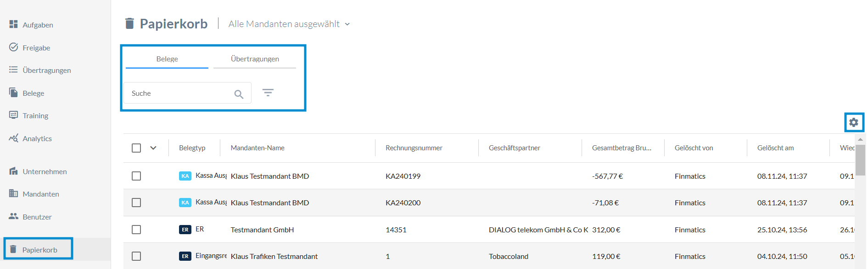Open the Analytics sidebar icon
This screenshot has height=269, width=868.
[14, 138]
